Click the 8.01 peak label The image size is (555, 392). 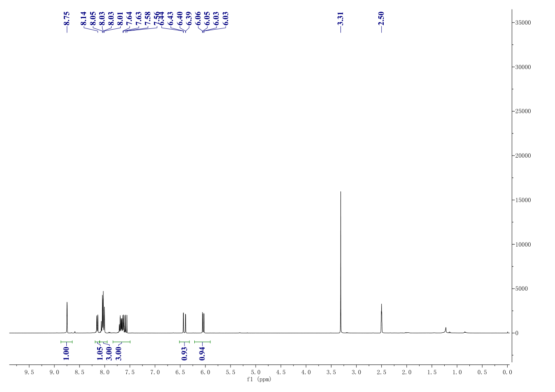(120, 19)
